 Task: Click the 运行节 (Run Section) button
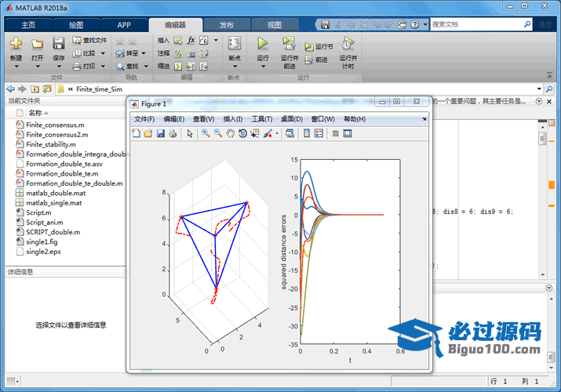click(x=319, y=46)
